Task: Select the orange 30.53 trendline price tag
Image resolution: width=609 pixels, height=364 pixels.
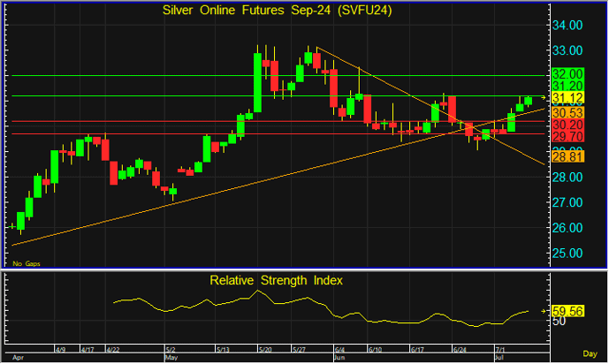Action: click(x=567, y=113)
